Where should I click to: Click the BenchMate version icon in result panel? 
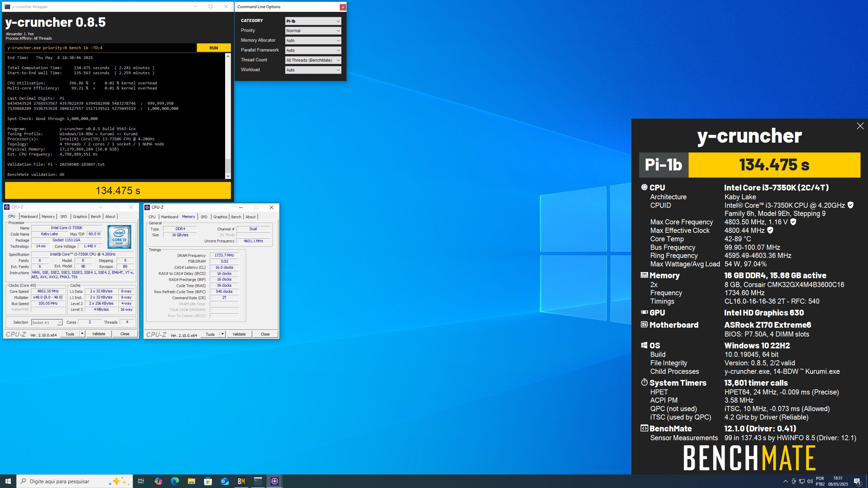(644, 428)
